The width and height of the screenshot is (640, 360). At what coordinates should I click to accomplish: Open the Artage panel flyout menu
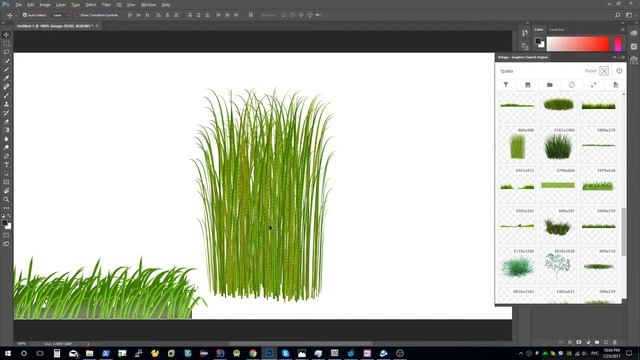tap(623, 57)
